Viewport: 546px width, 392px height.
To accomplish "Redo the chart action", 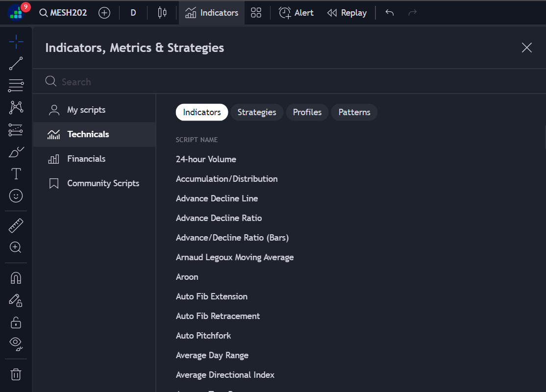I will 412,13.
